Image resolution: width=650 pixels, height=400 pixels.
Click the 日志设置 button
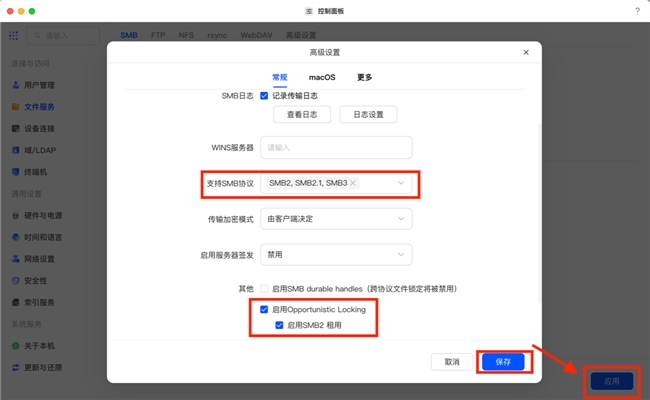pos(368,114)
